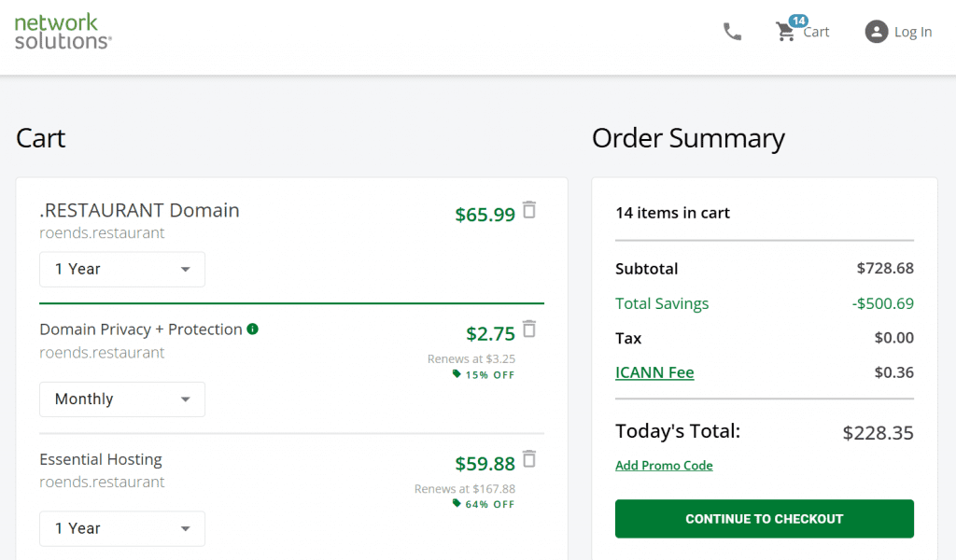Click the Total Savings label
Image resolution: width=956 pixels, height=560 pixels.
click(x=662, y=303)
